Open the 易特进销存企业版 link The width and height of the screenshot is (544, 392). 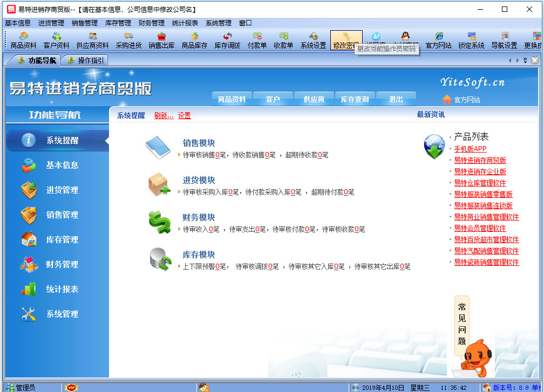(480, 171)
